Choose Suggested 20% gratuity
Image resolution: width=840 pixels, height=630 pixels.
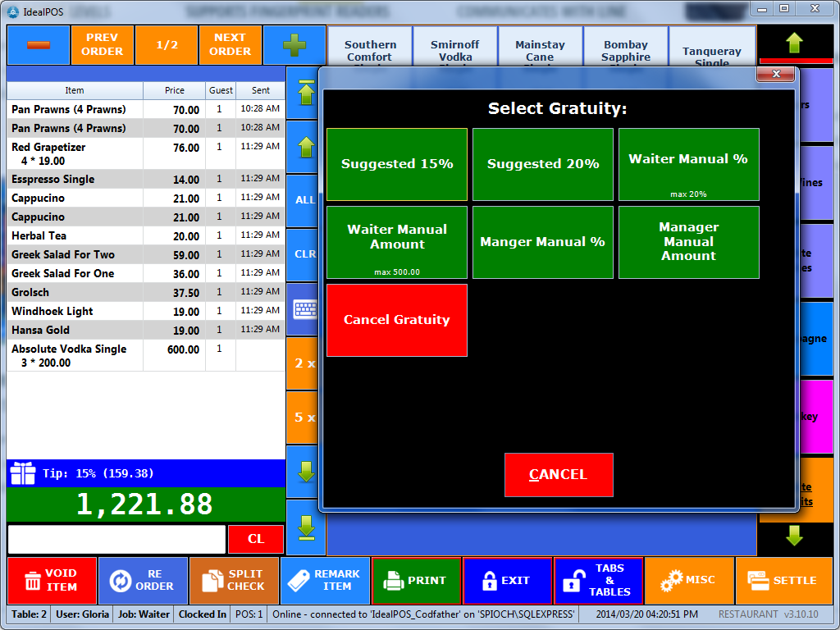coord(543,164)
